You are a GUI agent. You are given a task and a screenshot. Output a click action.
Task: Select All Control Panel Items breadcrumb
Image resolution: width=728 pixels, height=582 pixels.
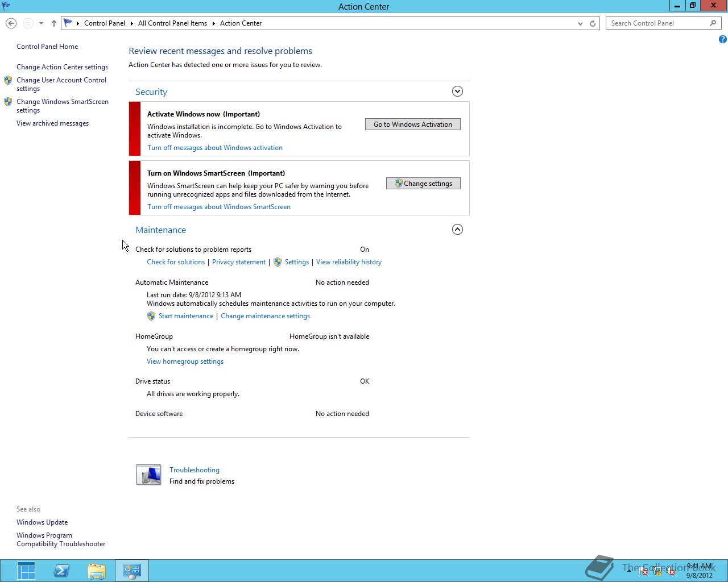click(x=172, y=23)
